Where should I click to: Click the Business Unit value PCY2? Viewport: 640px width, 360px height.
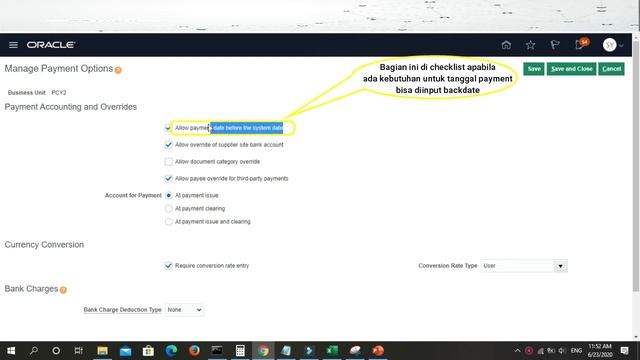coord(59,93)
